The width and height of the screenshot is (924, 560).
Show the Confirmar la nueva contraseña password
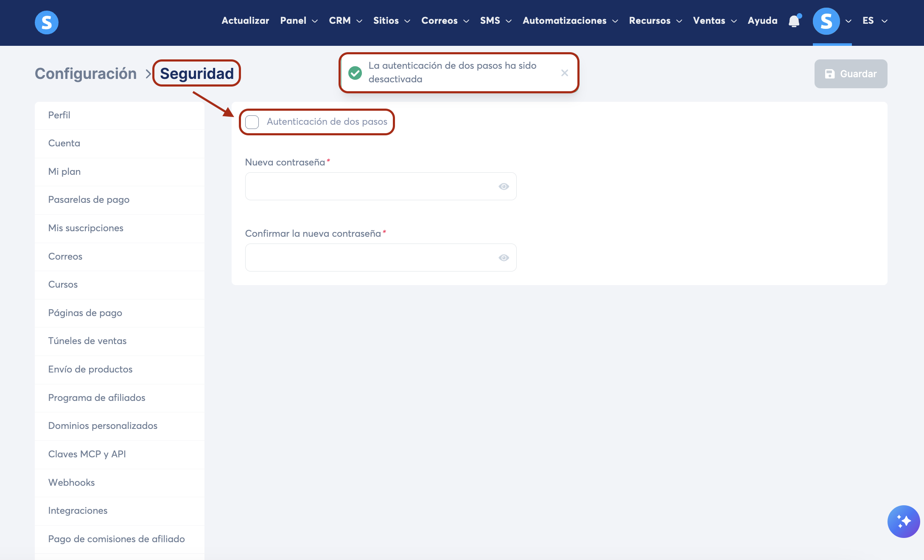click(504, 258)
